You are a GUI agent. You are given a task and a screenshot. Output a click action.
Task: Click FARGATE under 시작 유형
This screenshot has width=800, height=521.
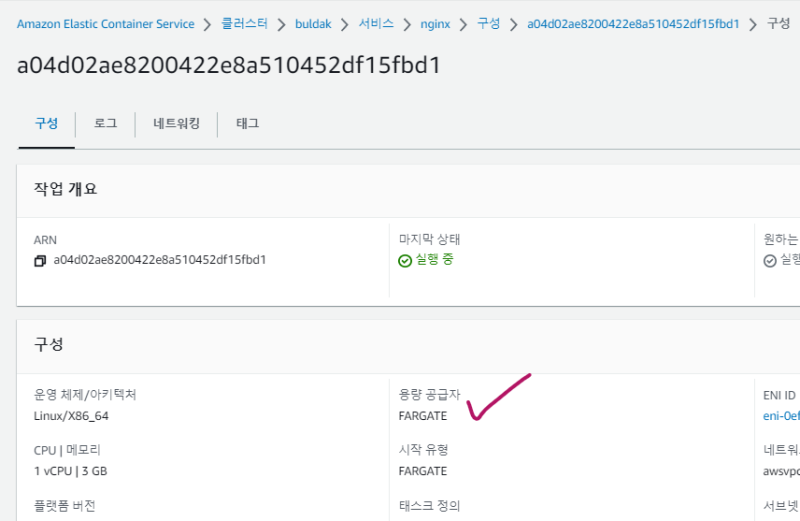coord(422,471)
